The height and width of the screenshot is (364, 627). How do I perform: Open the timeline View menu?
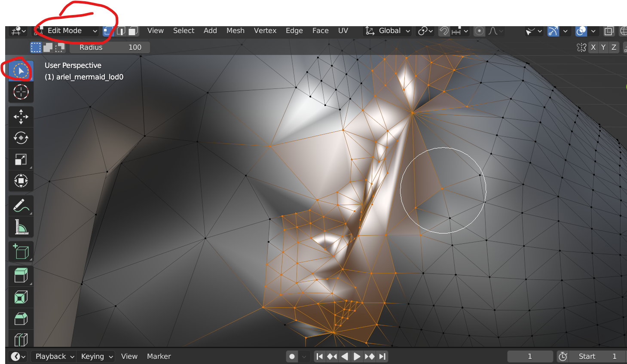pyautogui.click(x=129, y=356)
